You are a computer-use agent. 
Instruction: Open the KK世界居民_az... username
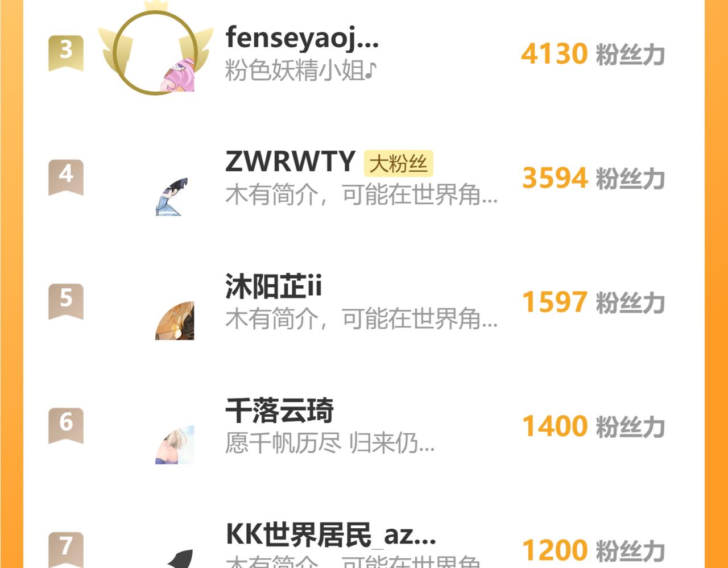pos(331,534)
